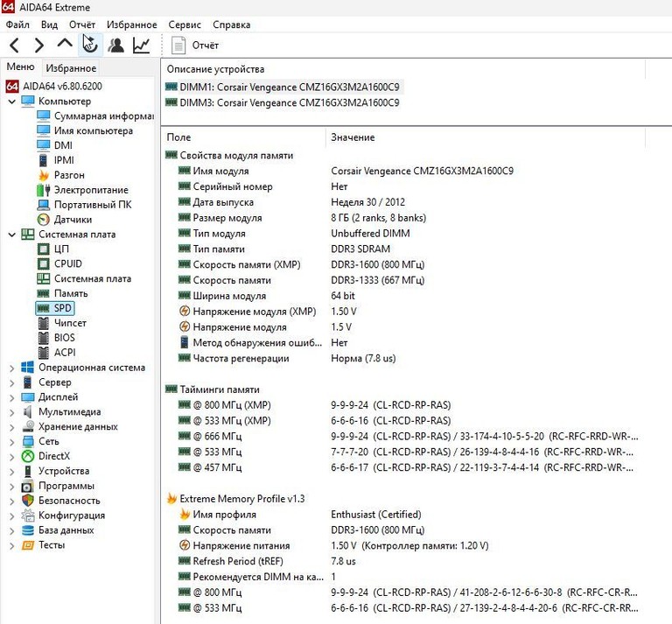
Task: Expand the Хранение данных branch
Action: [x=12, y=427]
